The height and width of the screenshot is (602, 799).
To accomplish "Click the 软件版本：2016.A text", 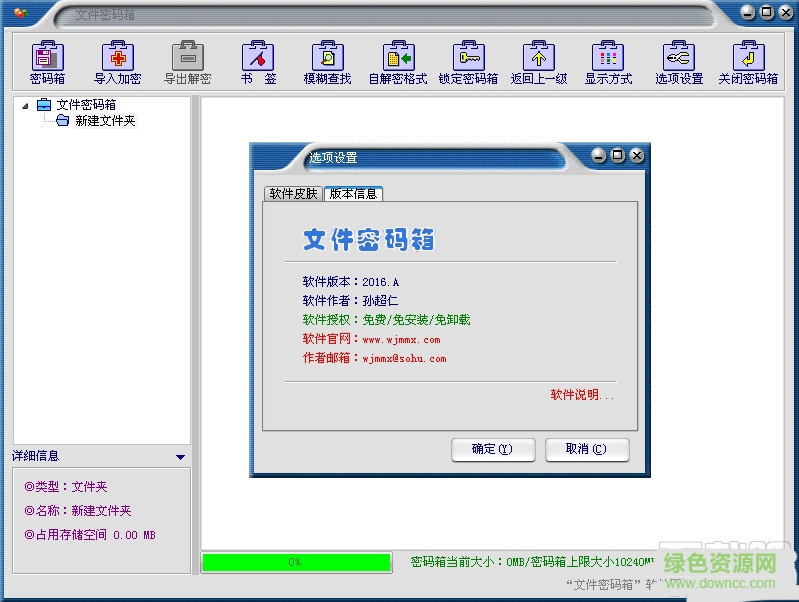I will click(x=351, y=282).
